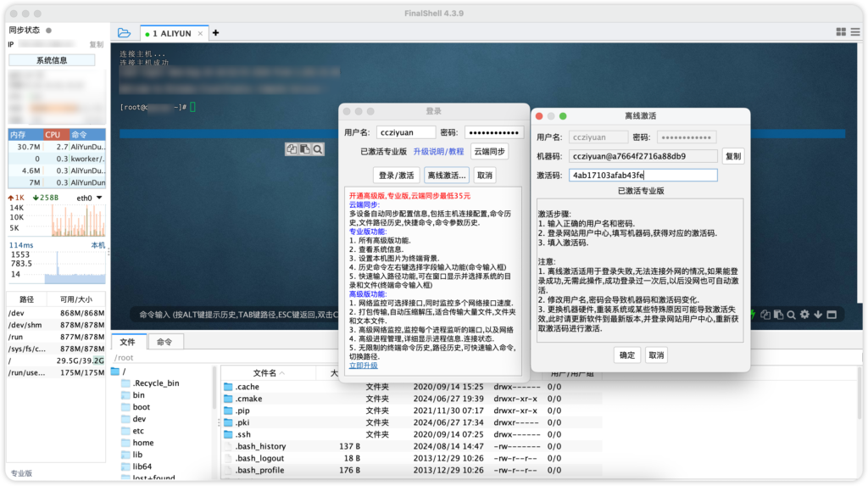Screen dimensions: 868x486
Task: Click the 机器码 field in offline activation
Action: pyautogui.click(x=643, y=156)
